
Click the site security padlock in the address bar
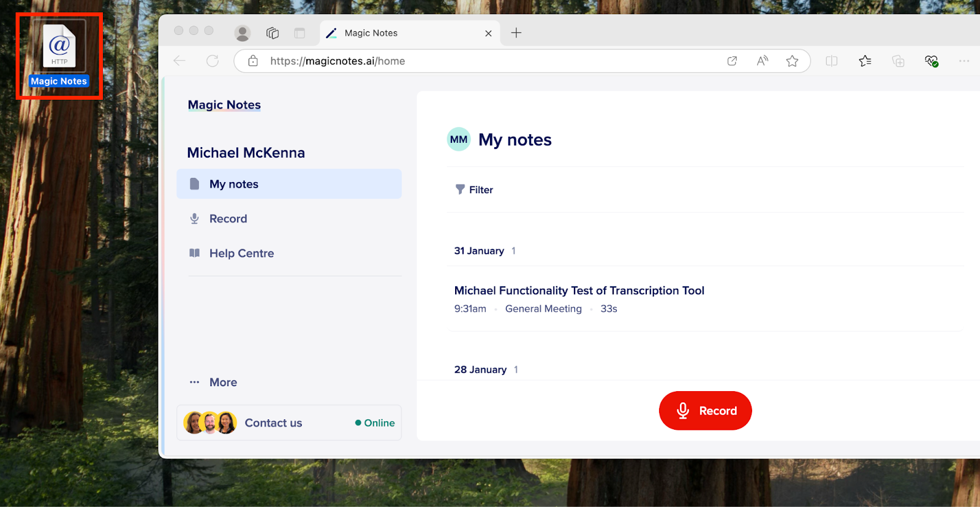pyautogui.click(x=253, y=61)
